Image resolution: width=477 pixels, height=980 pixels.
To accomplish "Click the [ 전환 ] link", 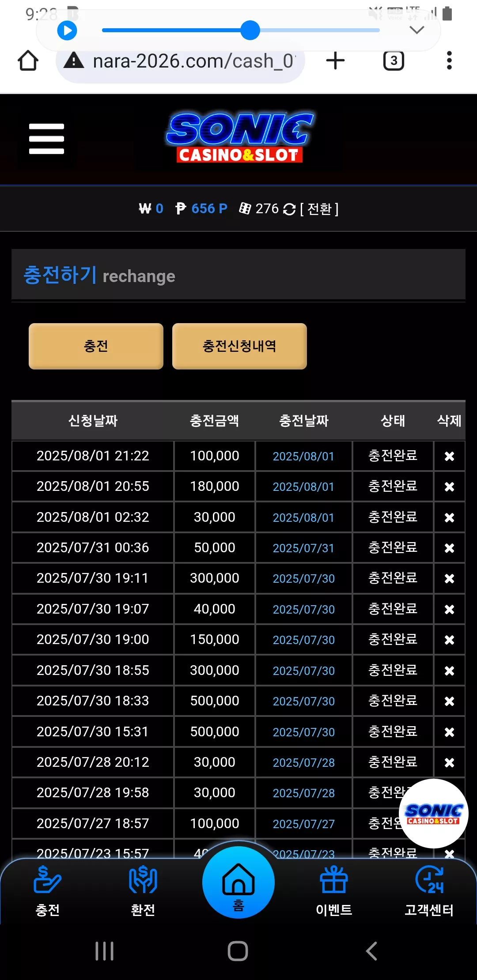I will tap(319, 209).
